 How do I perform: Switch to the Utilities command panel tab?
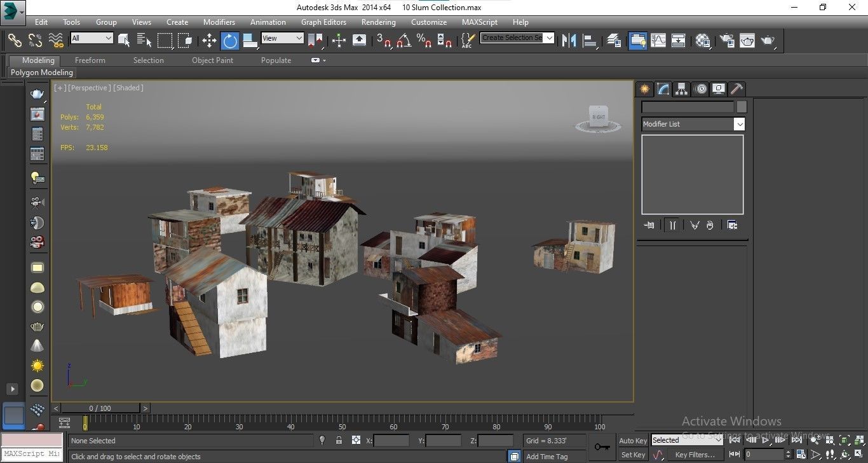[x=736, y=89]
